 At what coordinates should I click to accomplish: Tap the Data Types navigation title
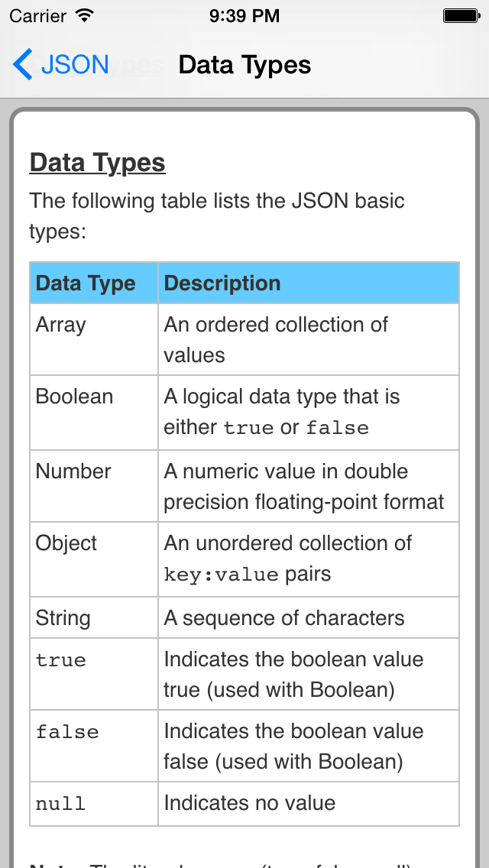(244, 65)
